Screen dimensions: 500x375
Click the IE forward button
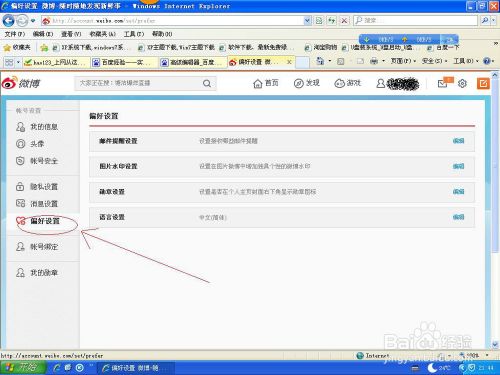coord(22,21)
